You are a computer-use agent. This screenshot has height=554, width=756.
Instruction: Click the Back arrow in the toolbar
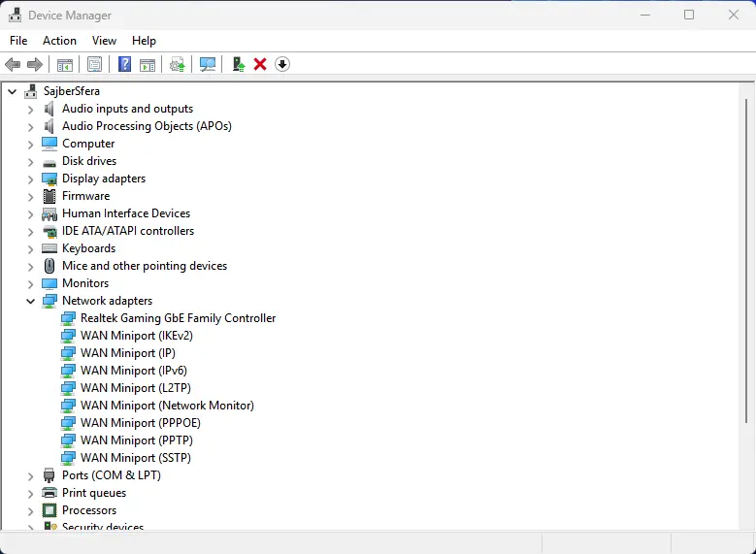13,64
